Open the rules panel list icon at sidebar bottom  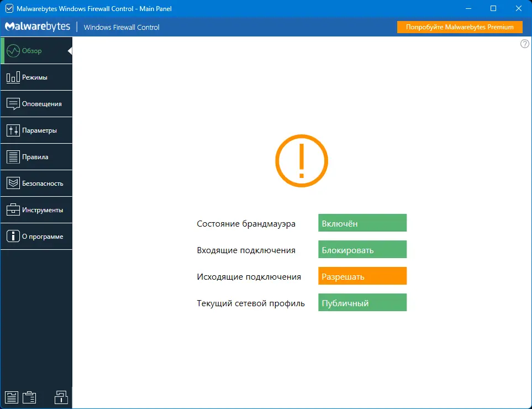click(12, 397)
